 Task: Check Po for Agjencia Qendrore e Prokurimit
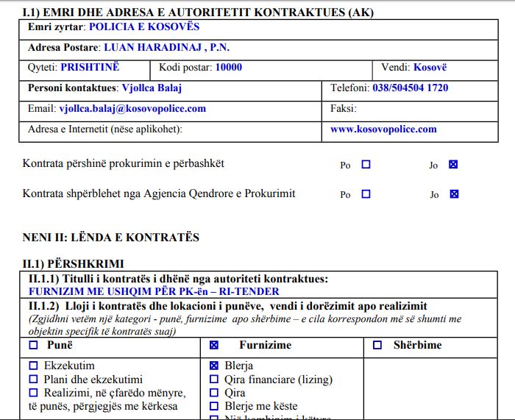366,194
